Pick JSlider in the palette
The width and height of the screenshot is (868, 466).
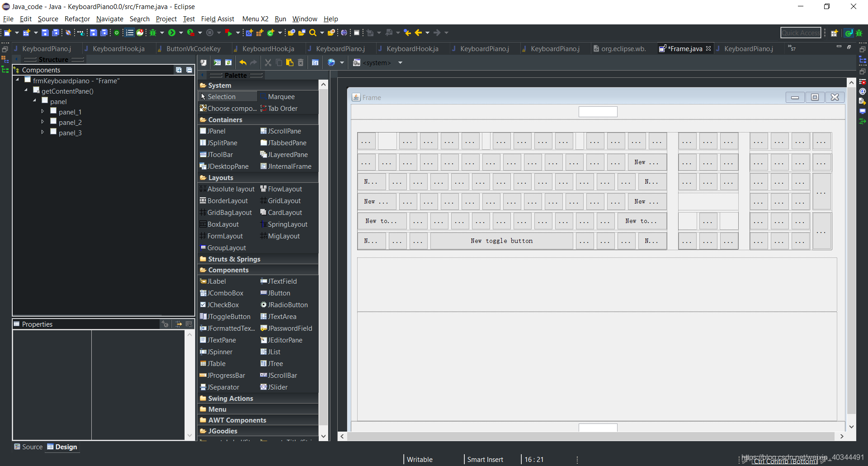pos(274,387)
